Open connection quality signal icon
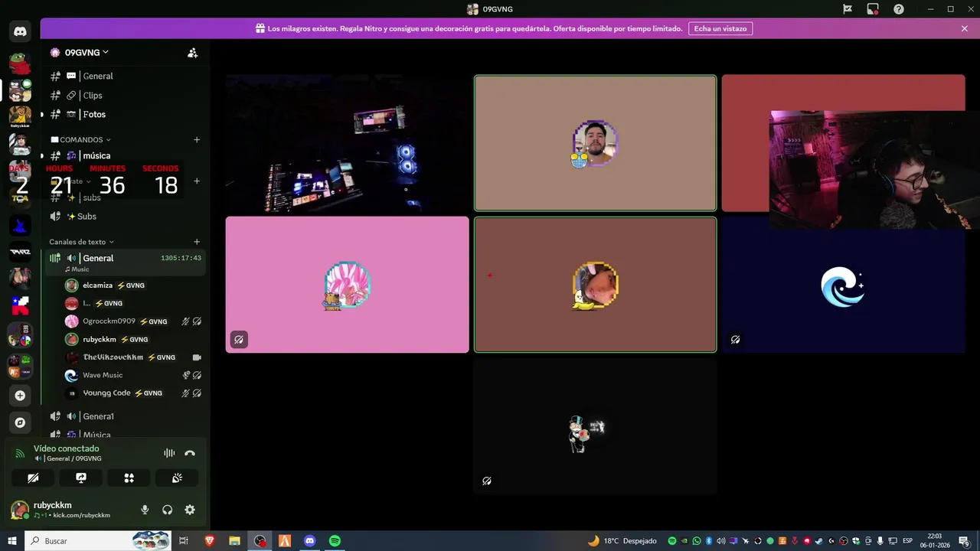The image size is (980, 551). point(20,453)
